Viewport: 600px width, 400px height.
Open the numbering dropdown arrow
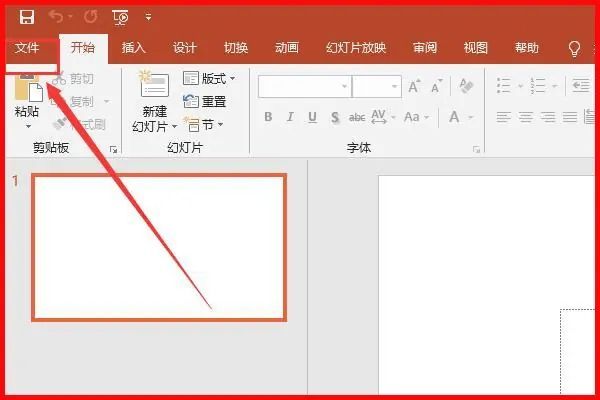[x=554, y=86]
